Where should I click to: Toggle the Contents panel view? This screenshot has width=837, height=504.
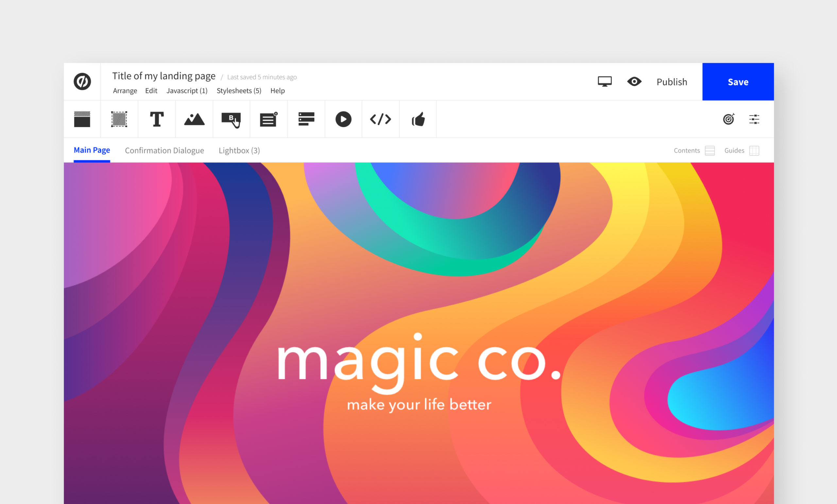point(709,150)
